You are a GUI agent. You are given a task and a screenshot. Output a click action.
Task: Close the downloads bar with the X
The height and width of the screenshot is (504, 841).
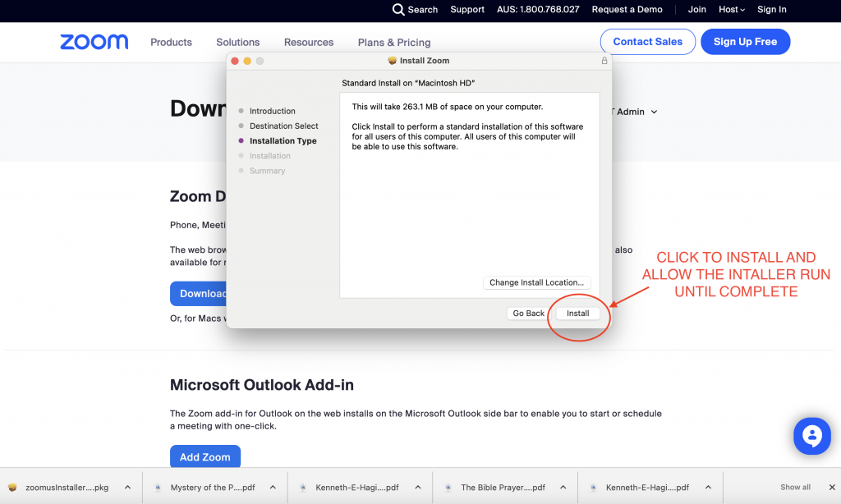[832, 488]
